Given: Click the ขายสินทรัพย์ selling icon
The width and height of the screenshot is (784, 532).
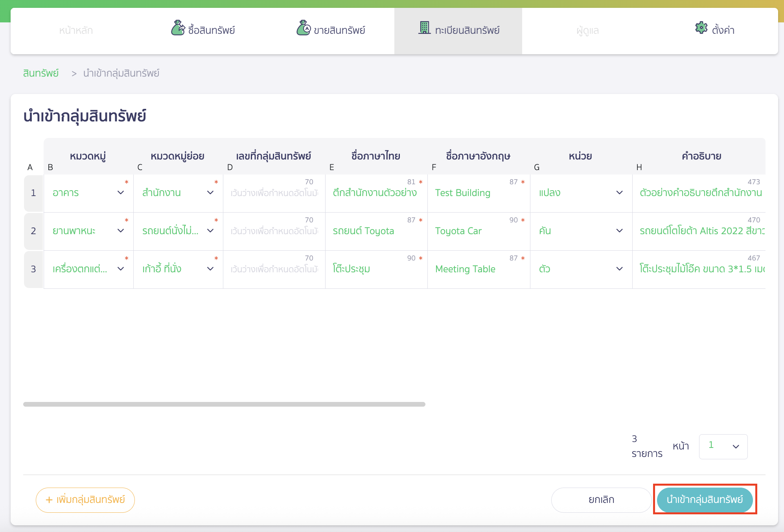Looking at the screenshot, I should pyautogui.click(x=303, y=28).
